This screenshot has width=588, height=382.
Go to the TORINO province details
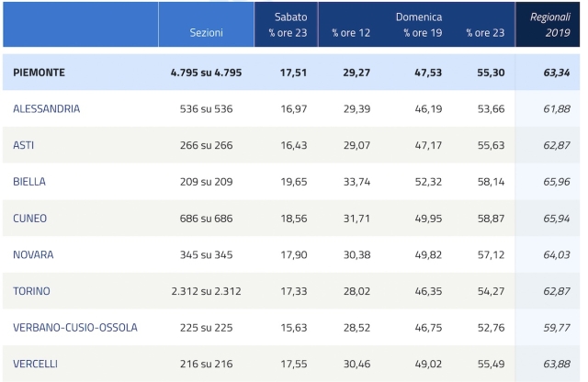pos(32,291)
